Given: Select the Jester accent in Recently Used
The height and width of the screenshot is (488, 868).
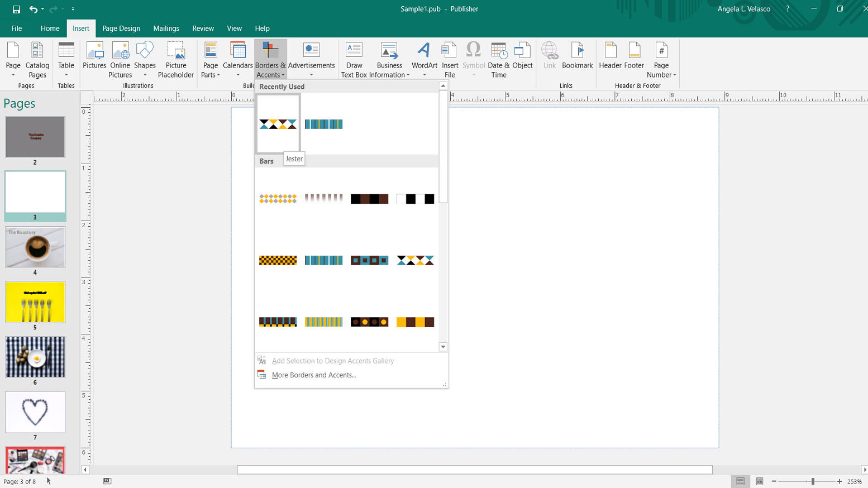Looking at the screenshot, I should [278, 124].
